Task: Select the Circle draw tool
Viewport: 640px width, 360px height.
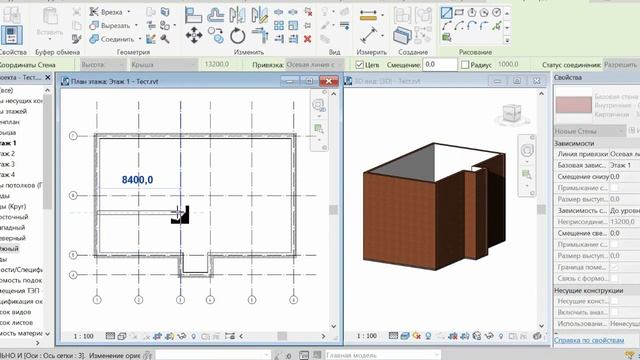Action: pyautogui.click(x=497, y=13)
